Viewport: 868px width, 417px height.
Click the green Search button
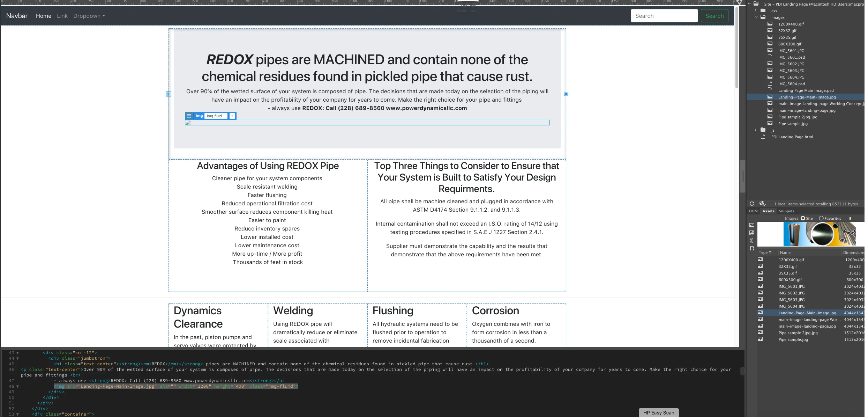tap(714, 16)
